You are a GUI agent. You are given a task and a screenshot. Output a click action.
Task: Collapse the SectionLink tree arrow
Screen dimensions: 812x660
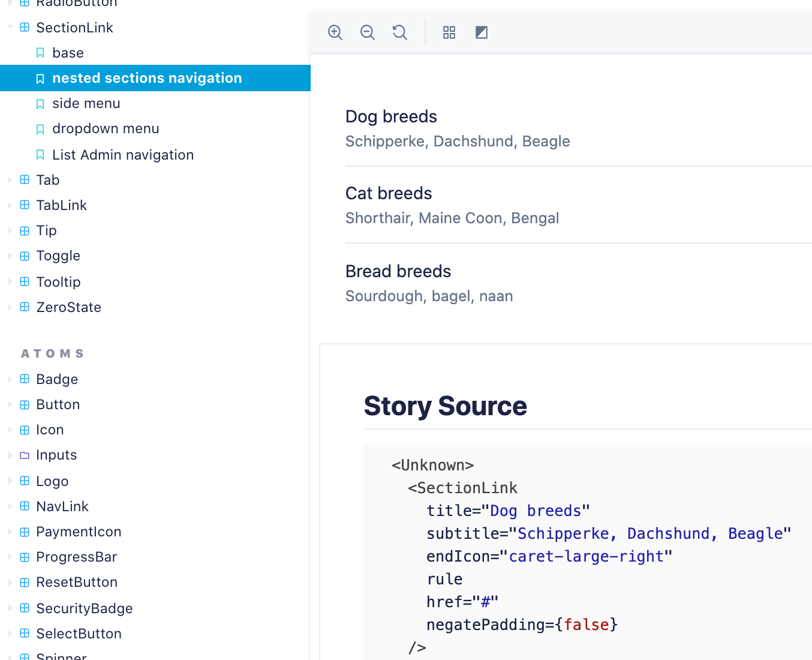(x=10, y=28)
